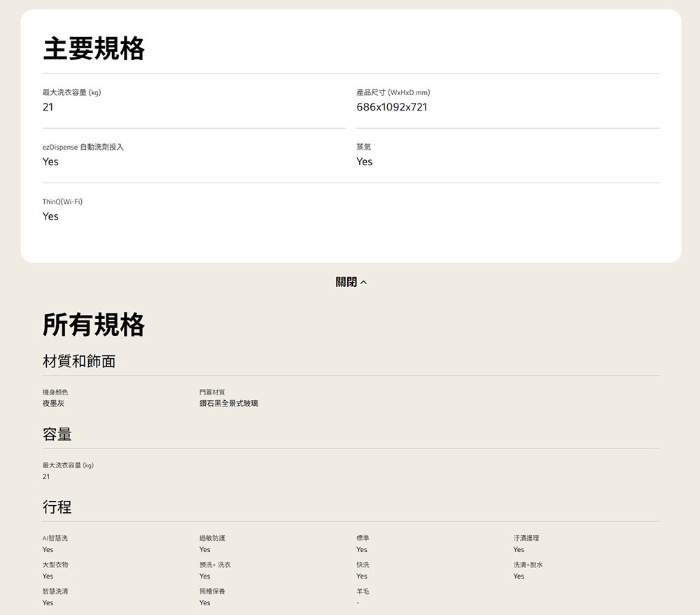Click the 容量 section heading
The width and height of the screenshot is (700, 615).
[57, 434]
